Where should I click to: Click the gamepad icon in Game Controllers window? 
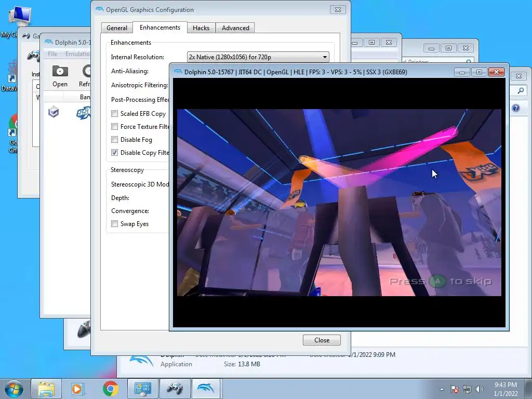point(33,56)
